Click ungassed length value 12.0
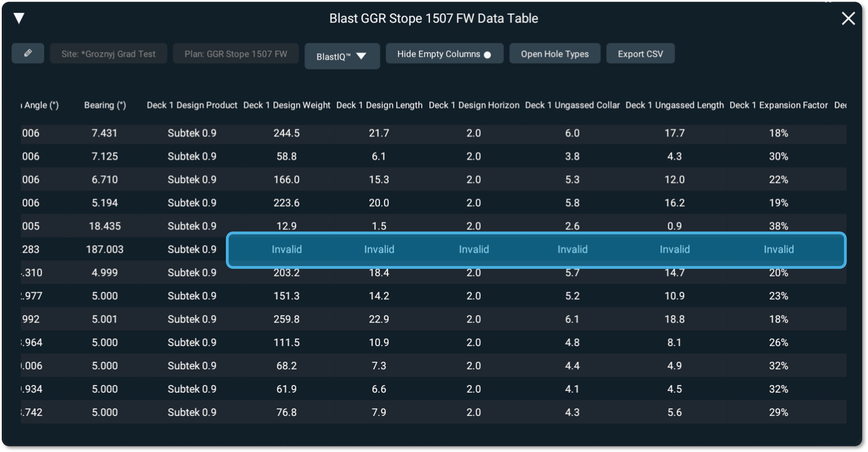The image size is (868, 452). click(x=675, y=179)
